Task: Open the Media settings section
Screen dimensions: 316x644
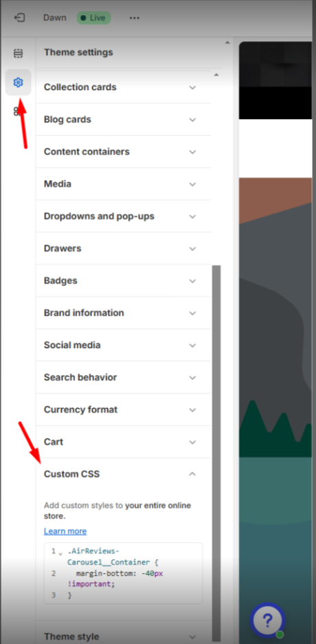Action: point(124,184)
